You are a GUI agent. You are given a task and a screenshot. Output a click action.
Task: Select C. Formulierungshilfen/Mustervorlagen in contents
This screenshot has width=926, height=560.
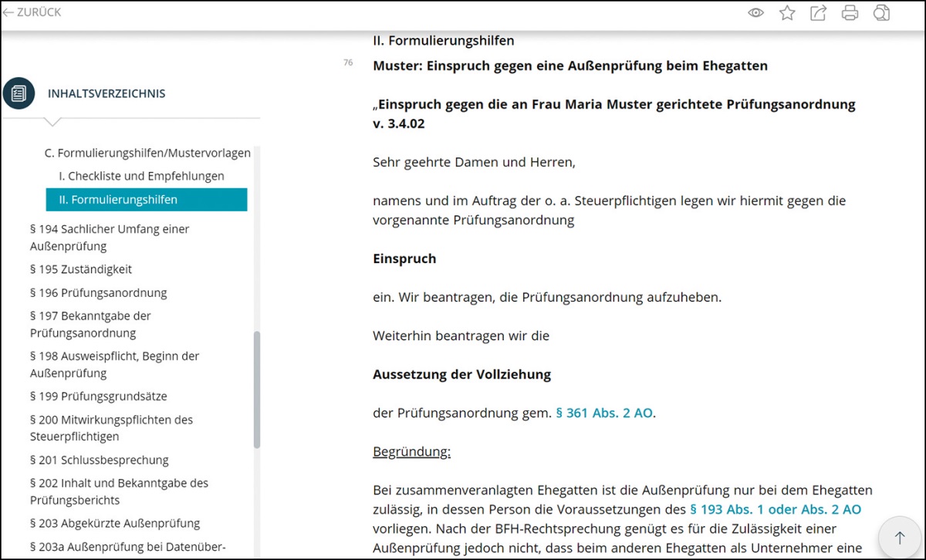tap(147, 153)
